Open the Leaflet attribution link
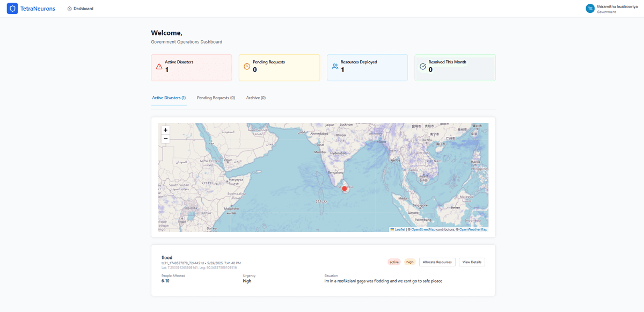This screenshot has height=312, width=644. (398, 229)
